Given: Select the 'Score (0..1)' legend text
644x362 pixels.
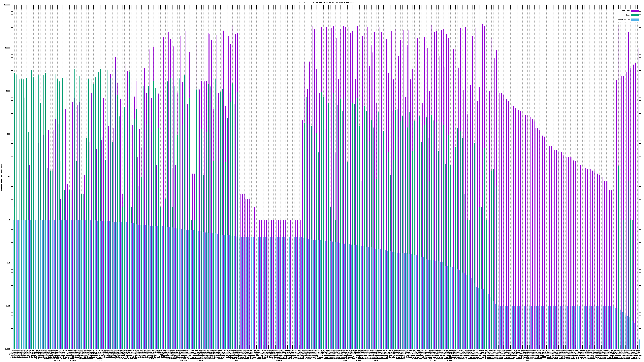Looking at the screenshot, I should 624,20.
